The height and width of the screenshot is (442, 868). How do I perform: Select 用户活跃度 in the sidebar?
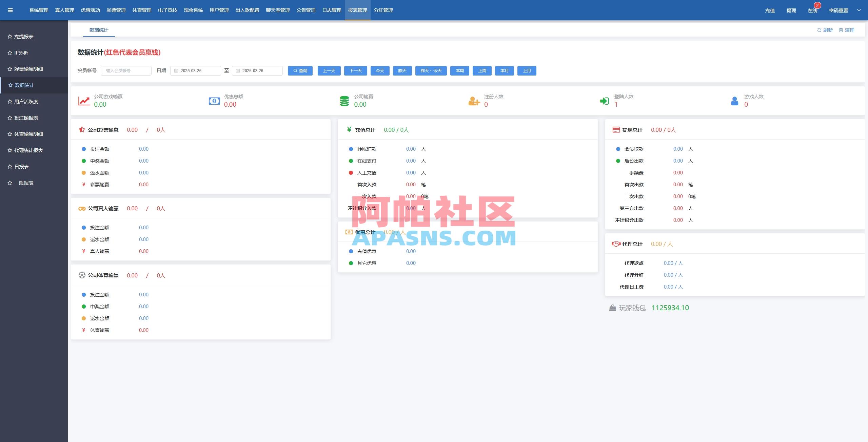coord(26,102)
